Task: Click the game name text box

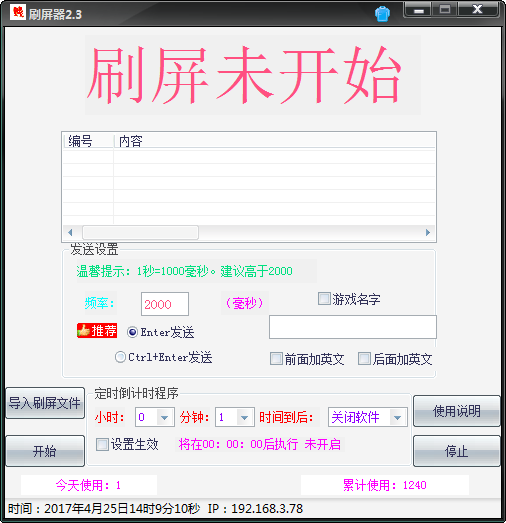Action: (353, 327)
